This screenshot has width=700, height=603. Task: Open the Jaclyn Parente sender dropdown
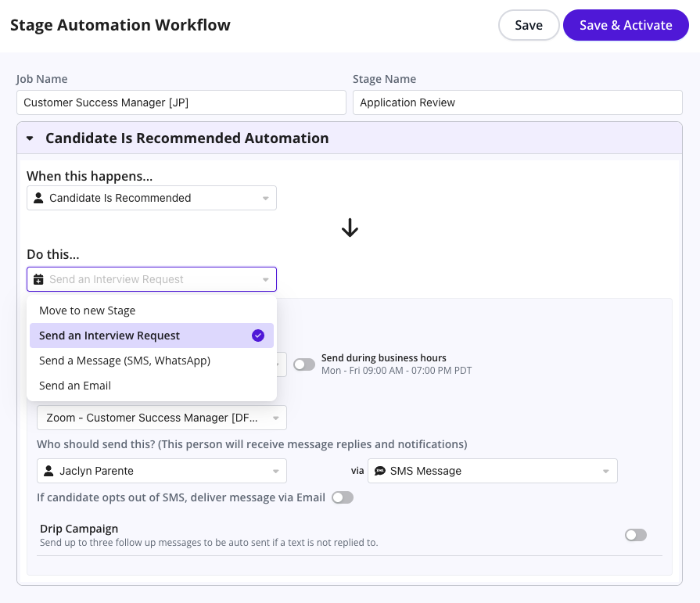pyautogui.click(x=161, y=471)
